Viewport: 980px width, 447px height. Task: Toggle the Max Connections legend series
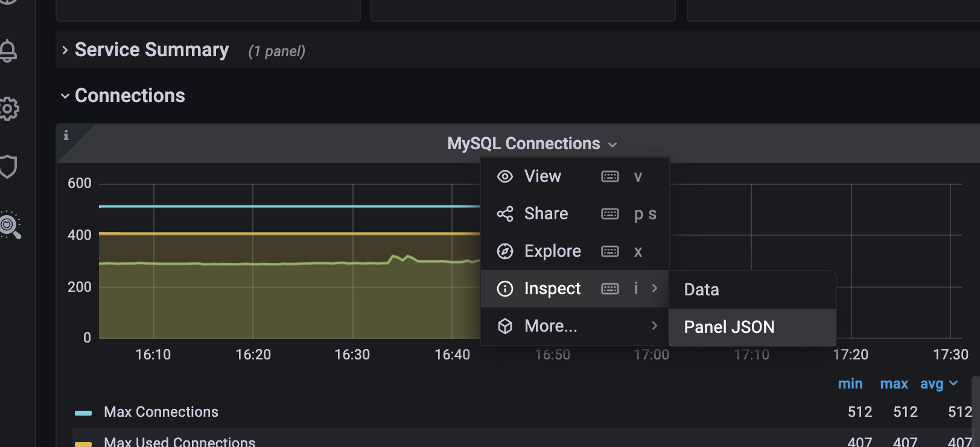click(161, 412)
